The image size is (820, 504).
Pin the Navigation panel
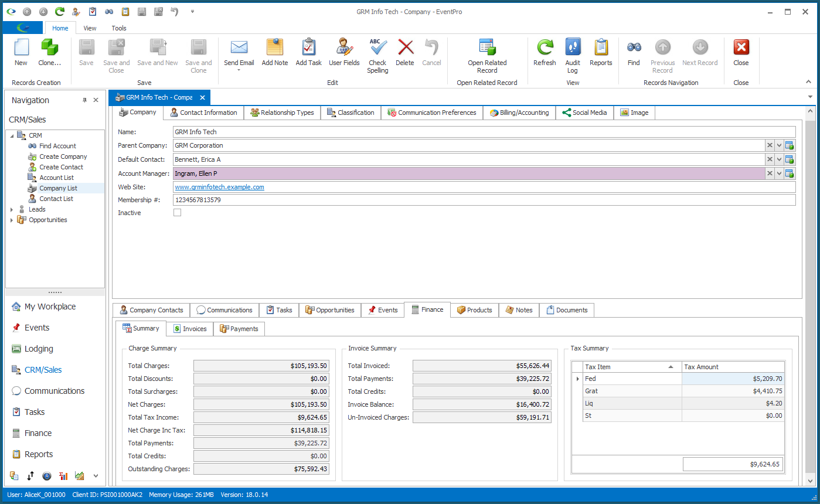point(85,100)
